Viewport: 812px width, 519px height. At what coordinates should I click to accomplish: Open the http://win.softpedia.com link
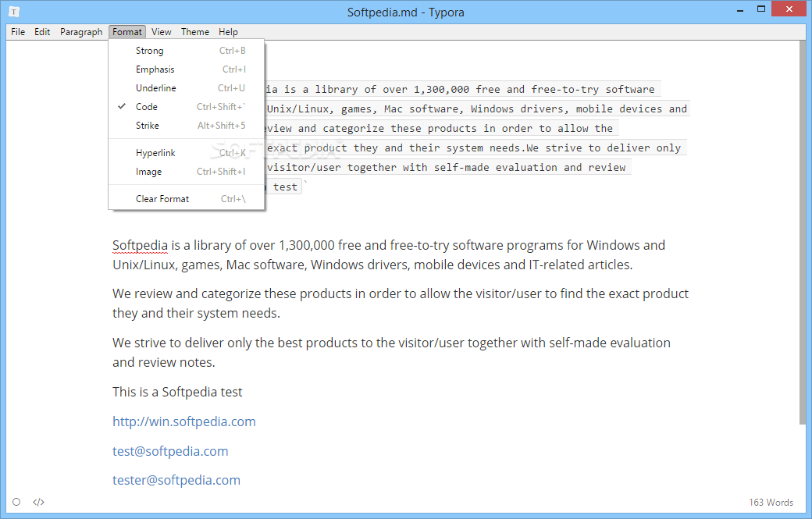coord(183,421)
